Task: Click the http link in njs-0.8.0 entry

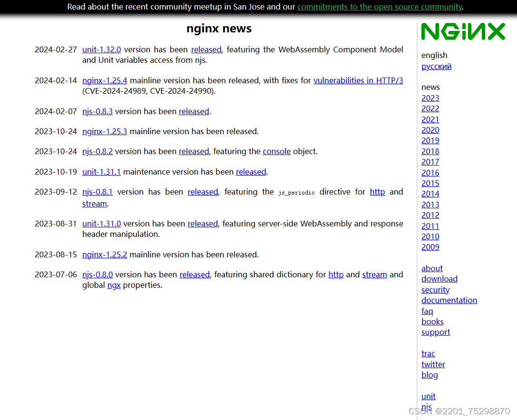Action: (x=336, y=274)
